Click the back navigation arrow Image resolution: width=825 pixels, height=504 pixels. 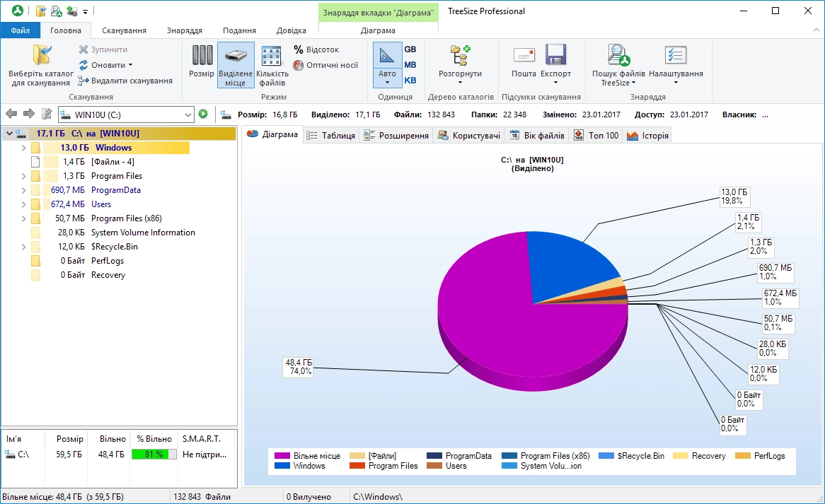(11, 114)
